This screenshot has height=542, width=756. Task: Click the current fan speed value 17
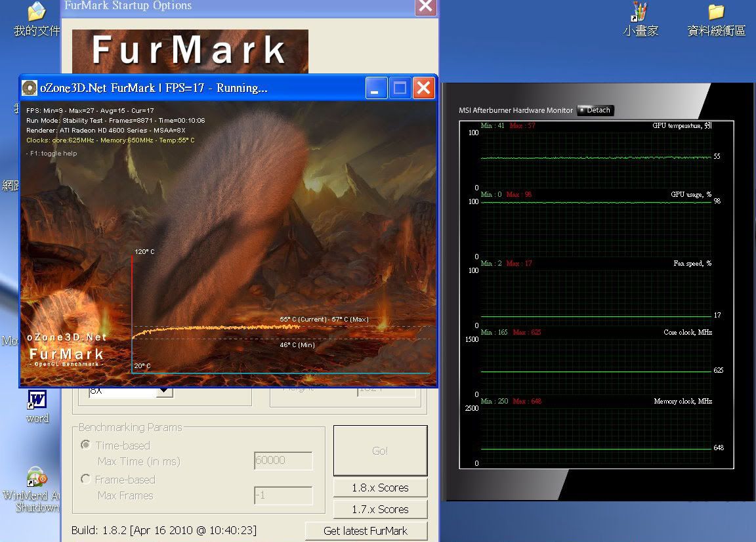point(717,315)
